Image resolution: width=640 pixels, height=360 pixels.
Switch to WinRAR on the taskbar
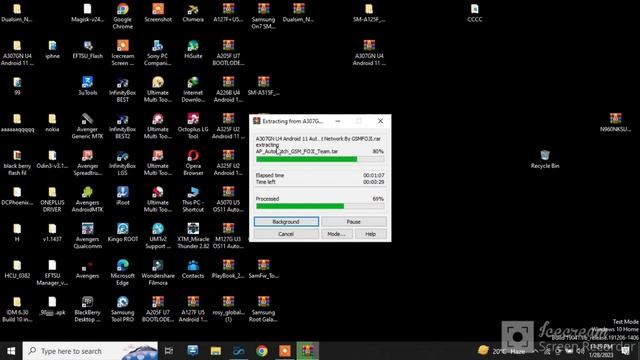click(308, 351)
